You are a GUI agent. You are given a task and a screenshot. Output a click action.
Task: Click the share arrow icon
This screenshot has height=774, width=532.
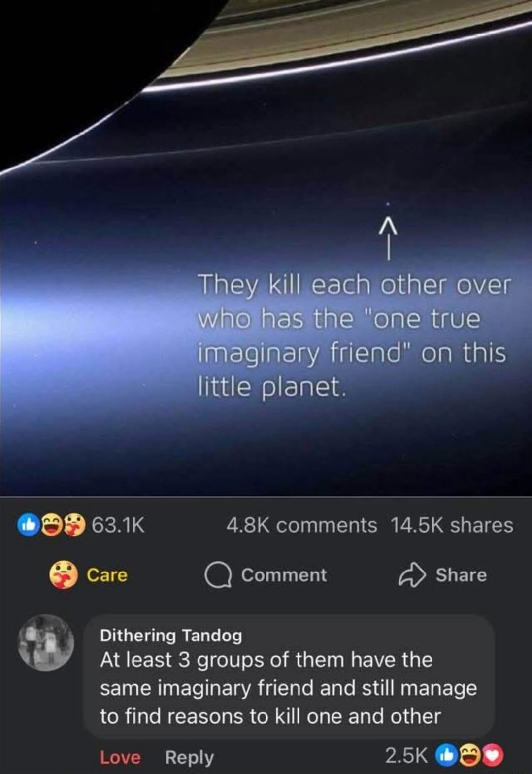click(x=412, y=575)
